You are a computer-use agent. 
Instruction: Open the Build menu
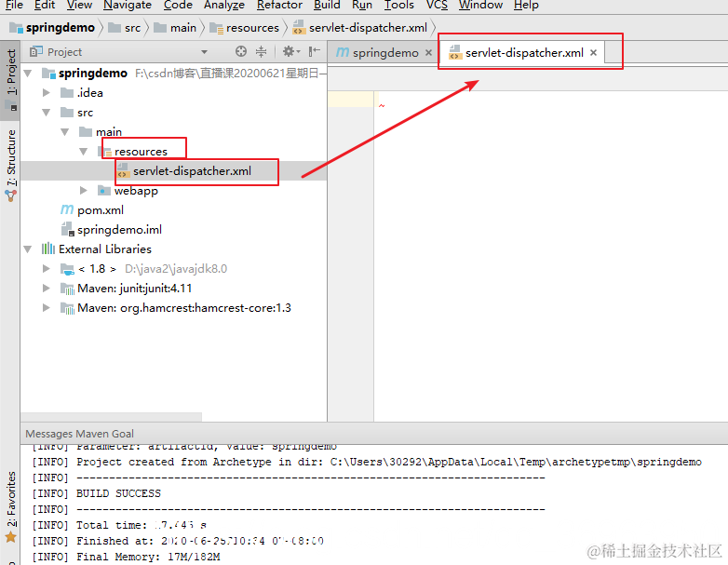327,5
